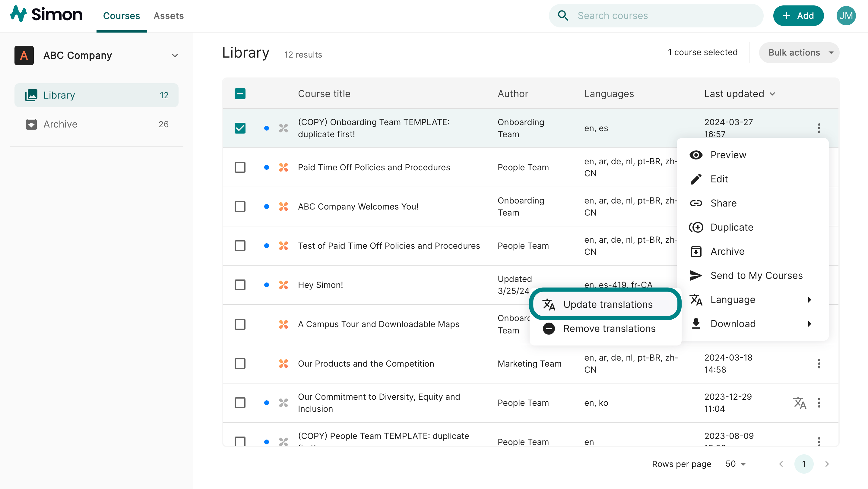Click blue status dot for Hey Simon! row
The image size is (868, 489).
tap(267, 285)
